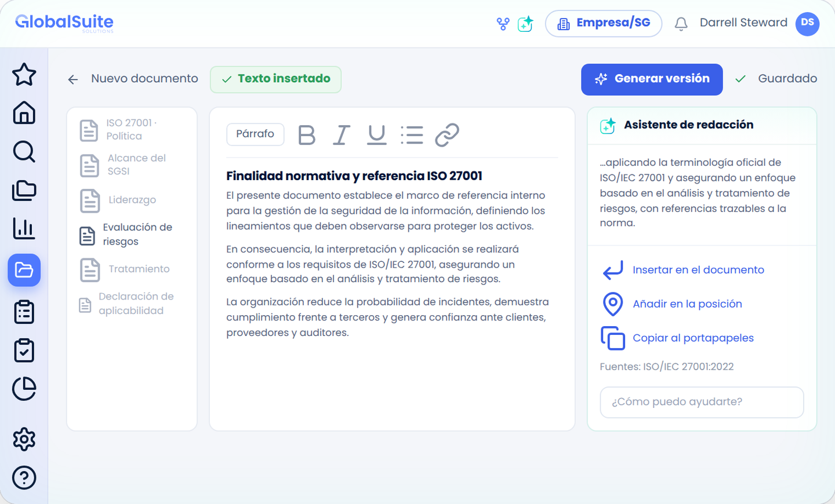The width and height of the screenshot is (835, 504).
Task: Click the GlobalSuite logo
Action: [64, 23]
